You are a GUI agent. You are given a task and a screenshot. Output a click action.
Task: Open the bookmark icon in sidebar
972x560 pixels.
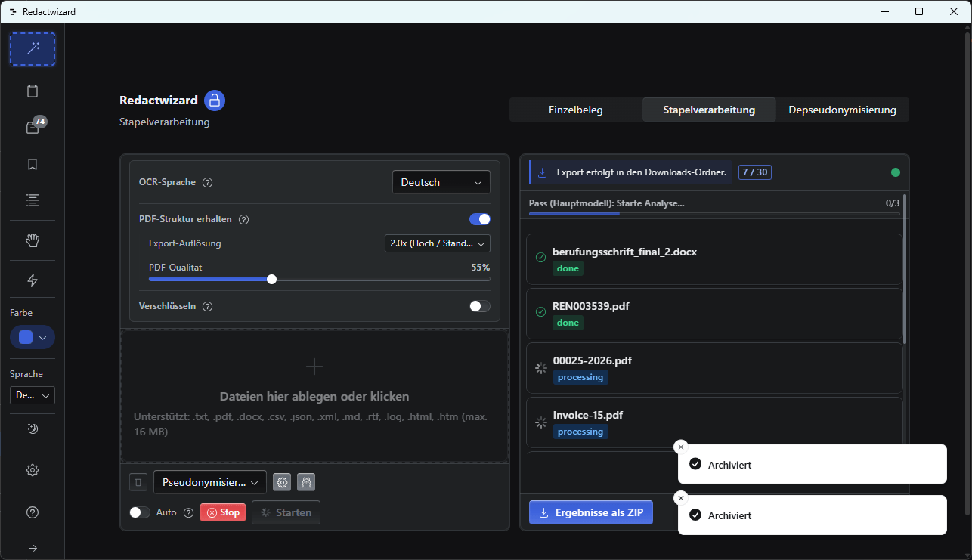[33, 164]
